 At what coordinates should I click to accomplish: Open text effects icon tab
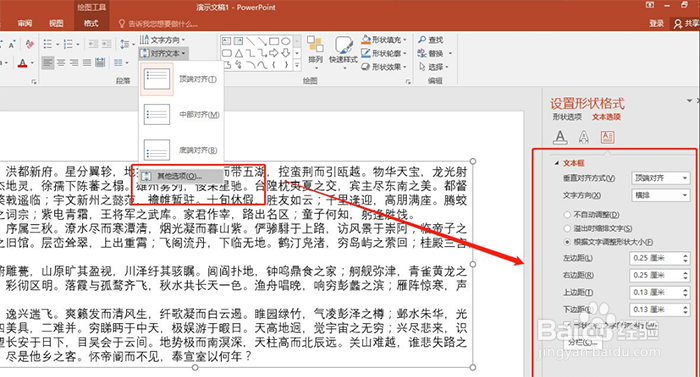[583, 137]
